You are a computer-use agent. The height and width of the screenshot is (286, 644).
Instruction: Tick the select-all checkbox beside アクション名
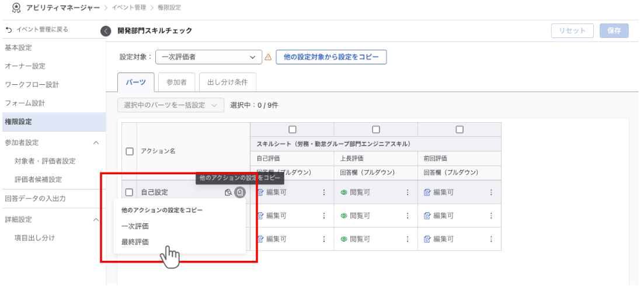coord(130,151)
